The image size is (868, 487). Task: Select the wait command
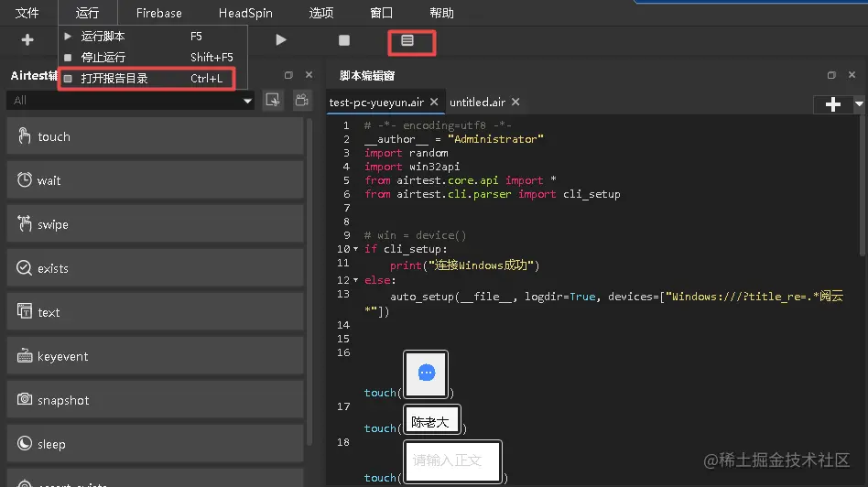pos(155,179)
